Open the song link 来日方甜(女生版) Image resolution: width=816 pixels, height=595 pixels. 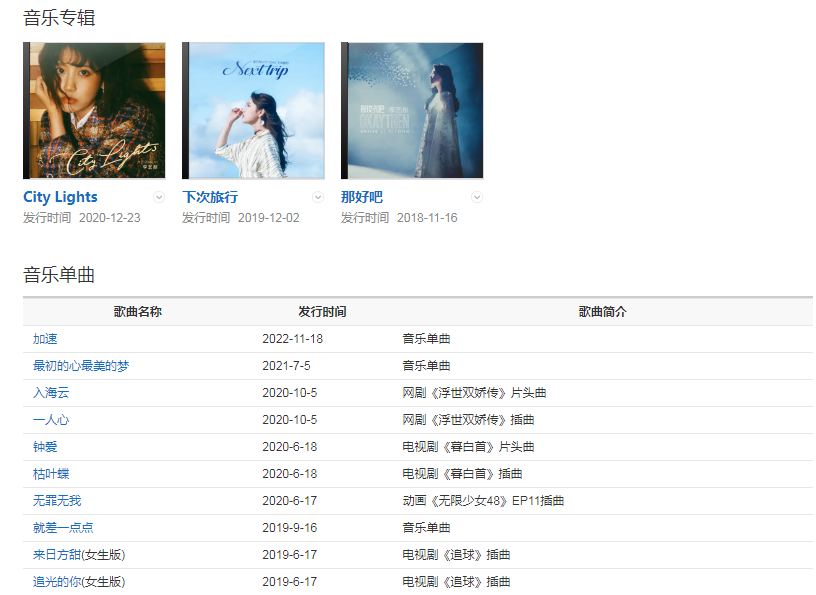point(79,555)
